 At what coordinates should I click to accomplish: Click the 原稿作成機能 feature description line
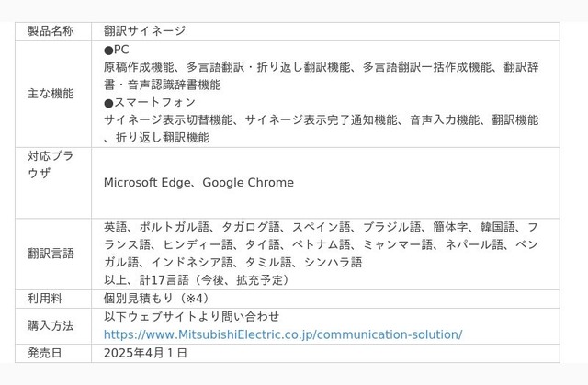(322, 67)
